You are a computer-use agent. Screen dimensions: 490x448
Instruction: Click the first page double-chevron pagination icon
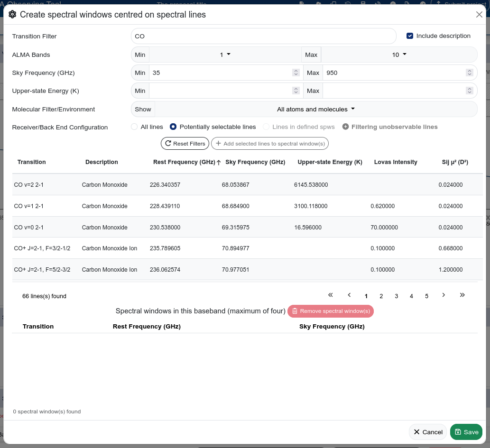pyautogui.click(x=331, y=295)
